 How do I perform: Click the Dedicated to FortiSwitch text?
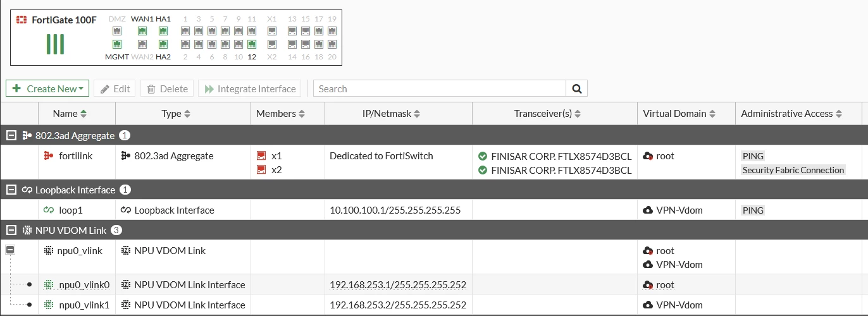click(381, 155)
